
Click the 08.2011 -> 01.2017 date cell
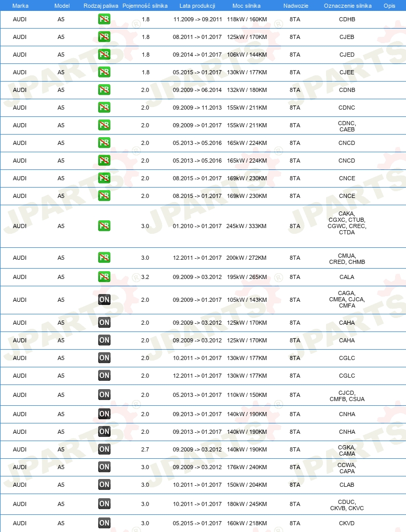(197, 37)
